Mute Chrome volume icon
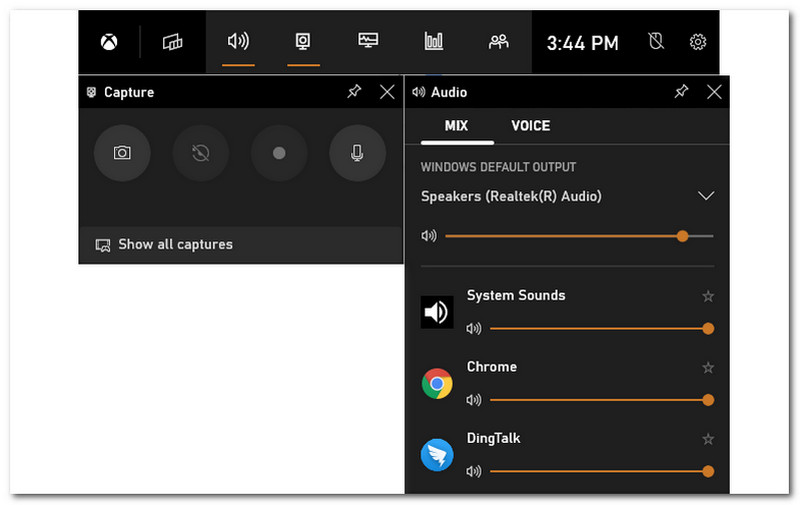Screen dimensions: 800x505 tap(474, 400)
